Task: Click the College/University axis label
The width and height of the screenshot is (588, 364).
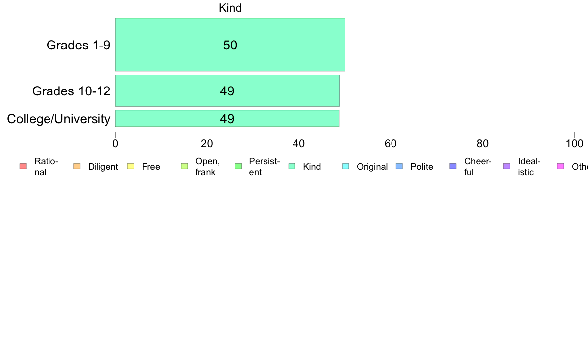Action: coord(59,119)
